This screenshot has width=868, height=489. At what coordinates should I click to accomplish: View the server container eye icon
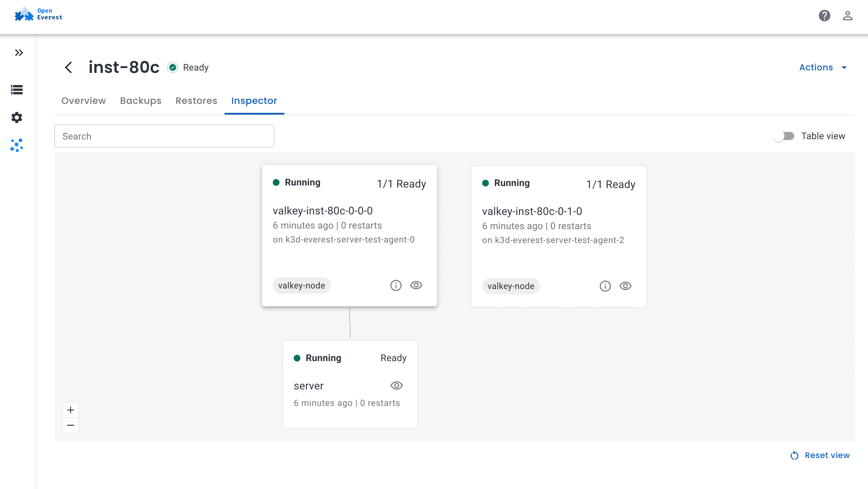click(x=397, y=385)
